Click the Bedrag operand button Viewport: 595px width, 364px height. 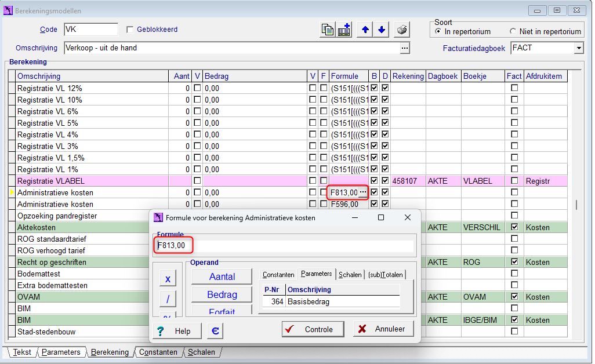pyautogui.click(x=222, y=294)
